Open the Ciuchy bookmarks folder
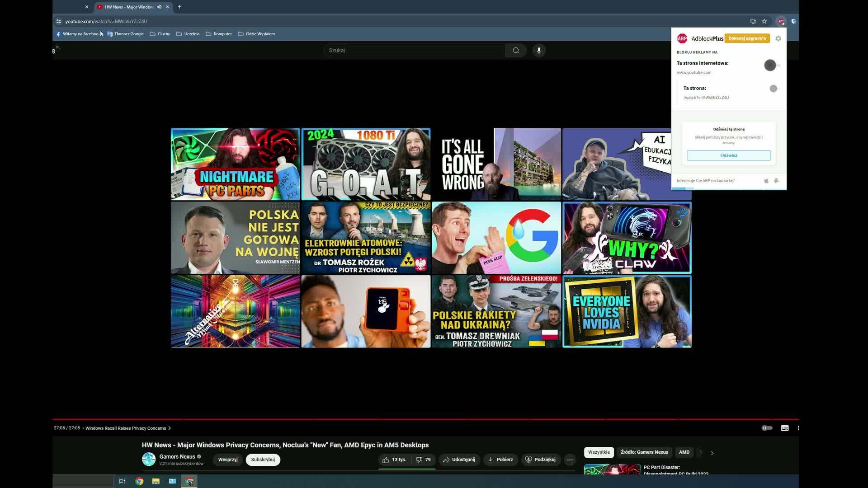 (x=160, y=34)
